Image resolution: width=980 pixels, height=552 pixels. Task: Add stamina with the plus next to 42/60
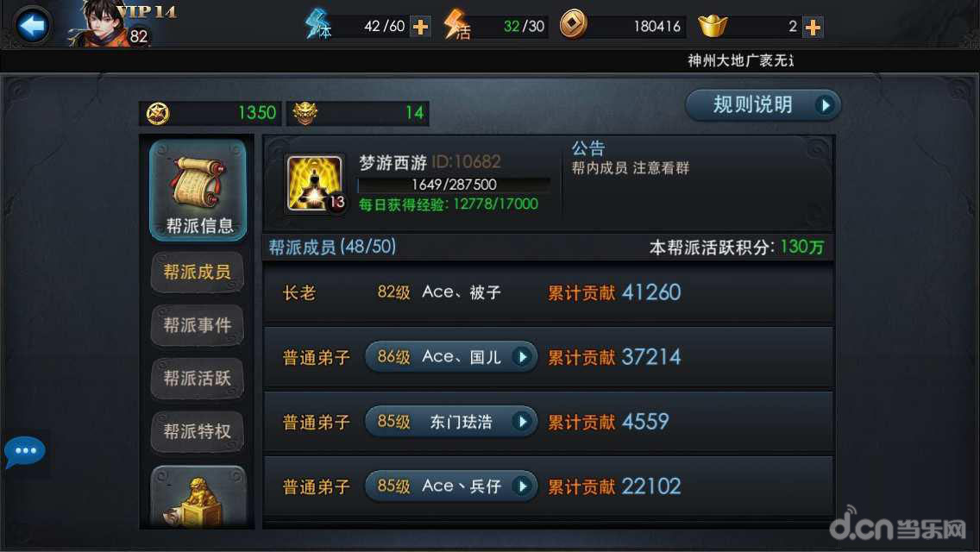(x=421, y=27)
